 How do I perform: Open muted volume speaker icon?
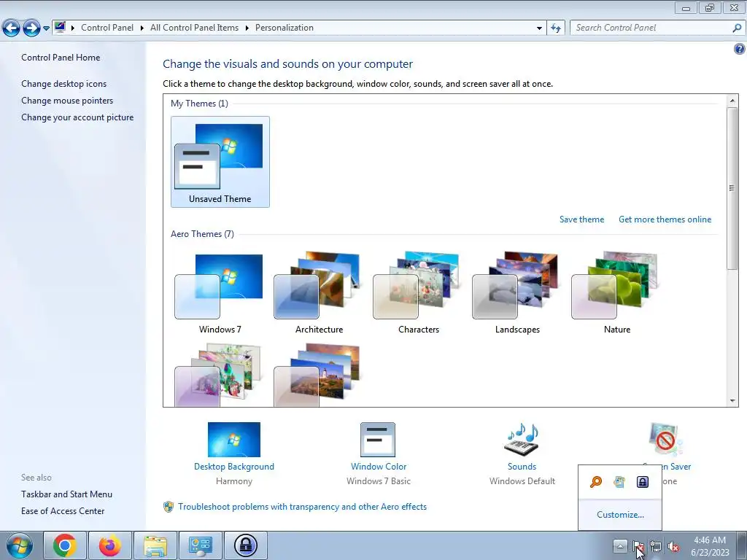pos(673,546)
